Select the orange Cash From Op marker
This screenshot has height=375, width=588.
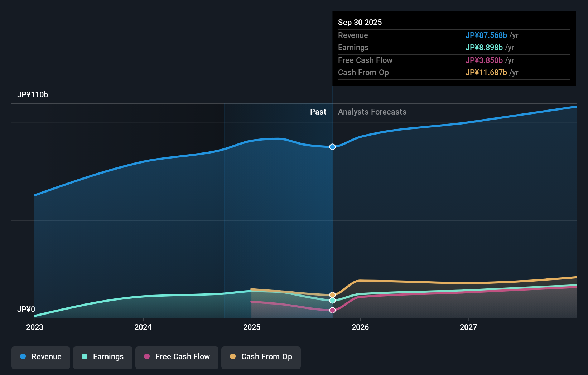[332, 294]
